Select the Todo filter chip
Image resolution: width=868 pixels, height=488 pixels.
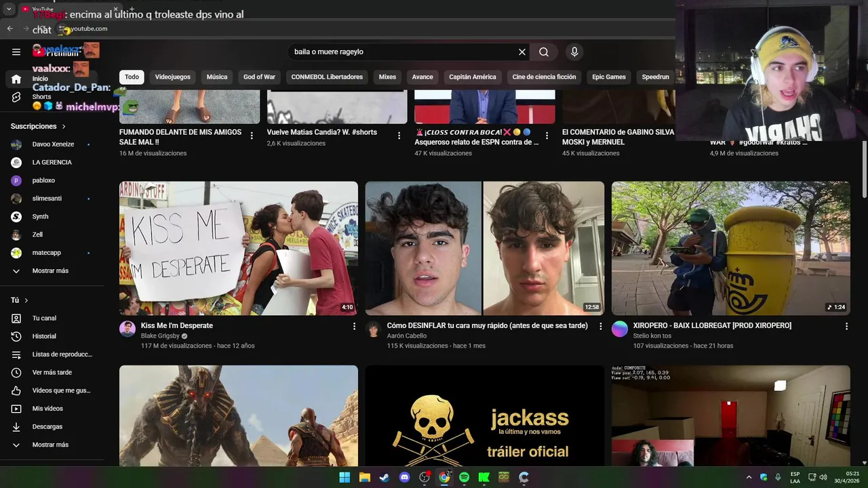[132, 77]
